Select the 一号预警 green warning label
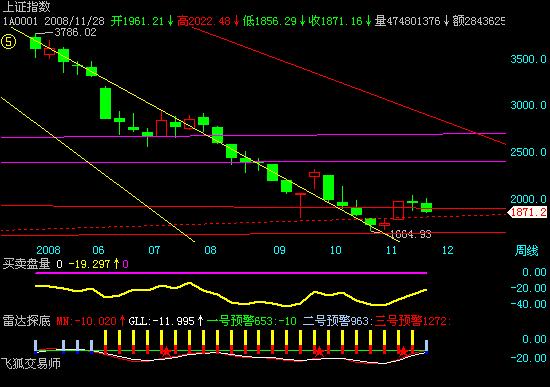Viewport: 550px width, 387px height. coord(230,321)
